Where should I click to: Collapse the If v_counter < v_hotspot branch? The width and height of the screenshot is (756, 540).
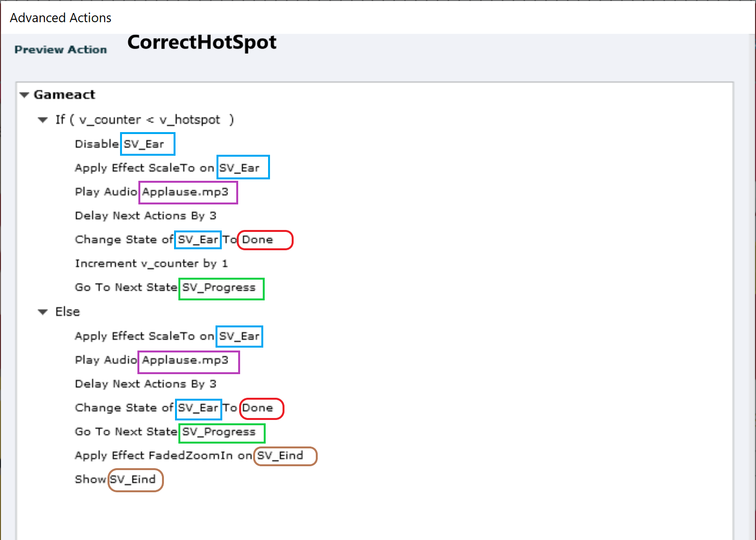click(x=43, y=120)
